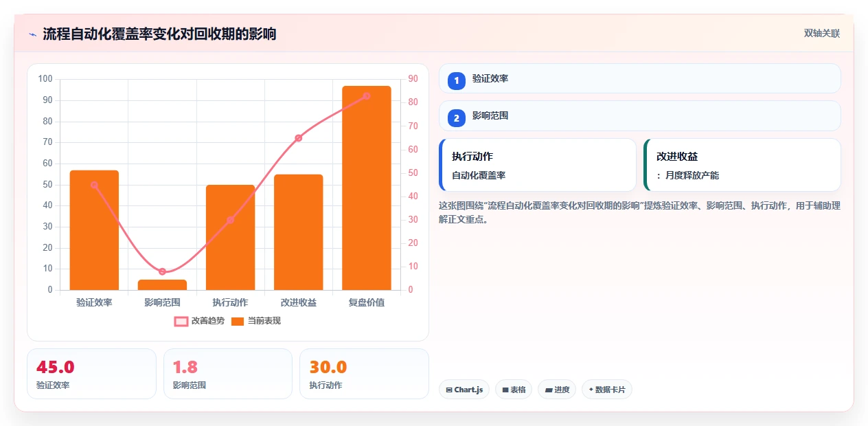Click the right axis value 90

pos(413,79)
